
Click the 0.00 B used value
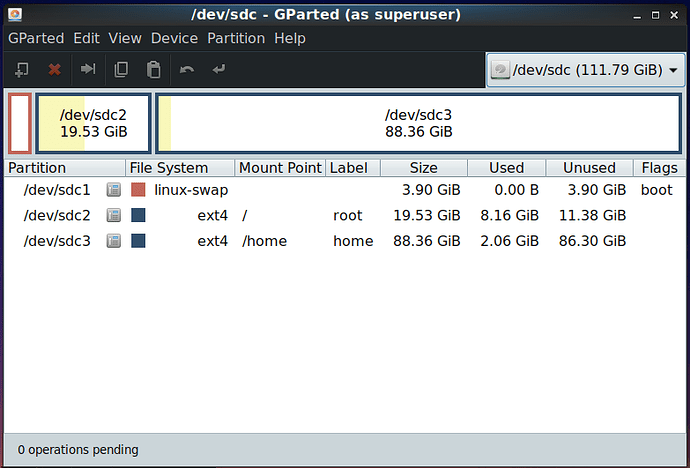coord(516,190)
